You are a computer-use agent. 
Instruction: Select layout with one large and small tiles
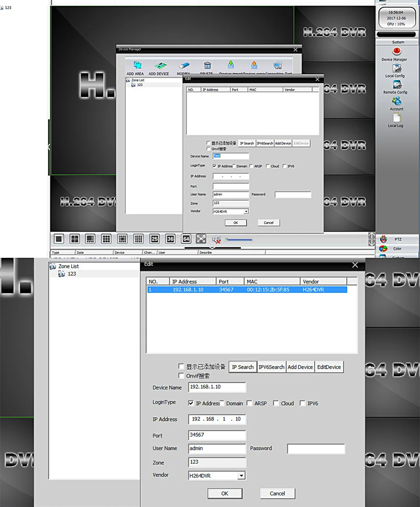[90, 239]
